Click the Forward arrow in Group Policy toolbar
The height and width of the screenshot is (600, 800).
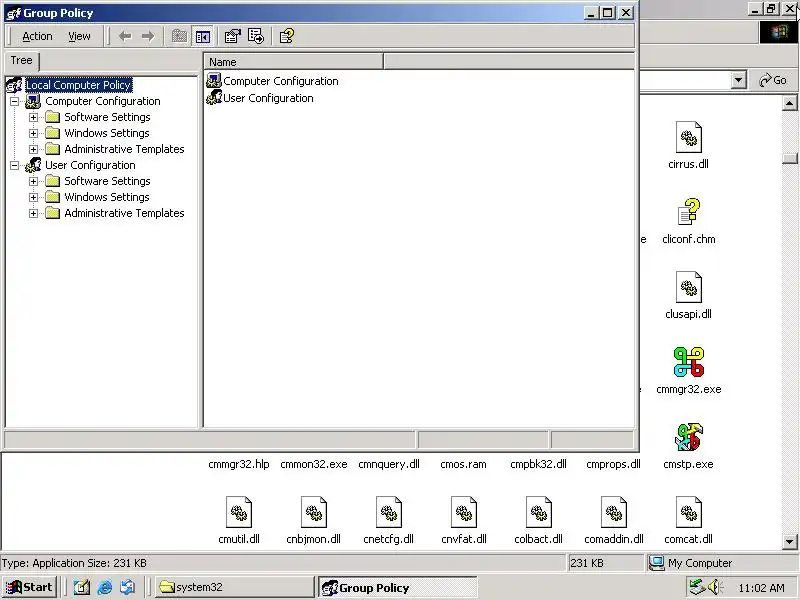[x=148, y=36]
